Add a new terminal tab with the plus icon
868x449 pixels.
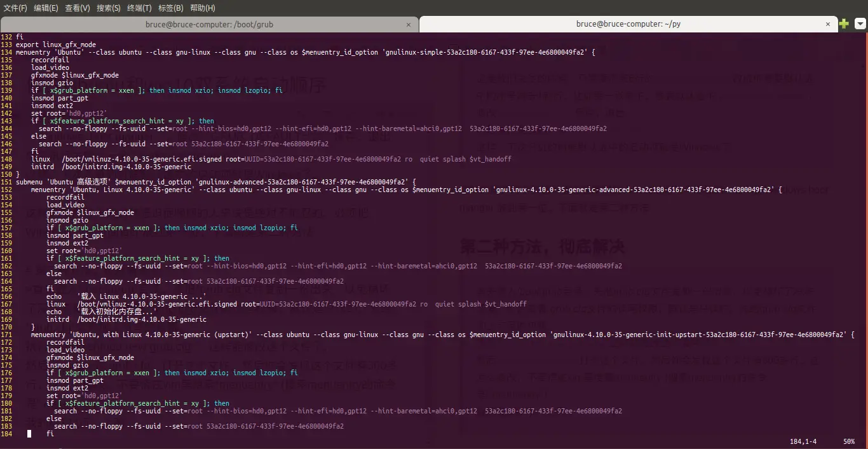point(844,24)
